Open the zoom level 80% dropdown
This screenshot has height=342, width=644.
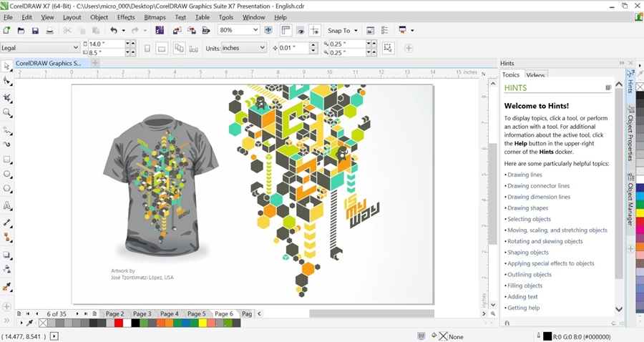[x=254, y=31]
